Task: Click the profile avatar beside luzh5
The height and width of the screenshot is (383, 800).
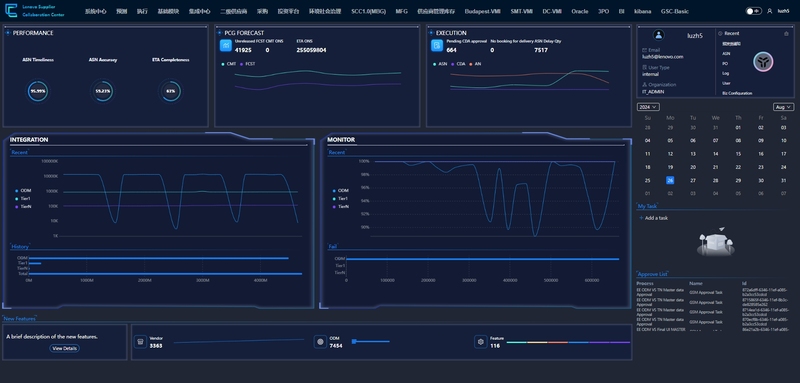Action: click(x=659, y=35)
